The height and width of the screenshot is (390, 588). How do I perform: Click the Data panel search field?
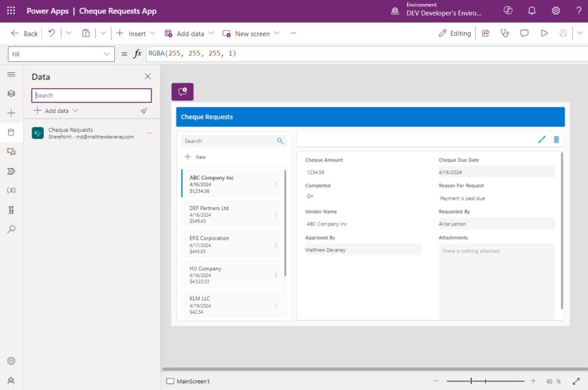pyautogui.click(x=91, y=95)
